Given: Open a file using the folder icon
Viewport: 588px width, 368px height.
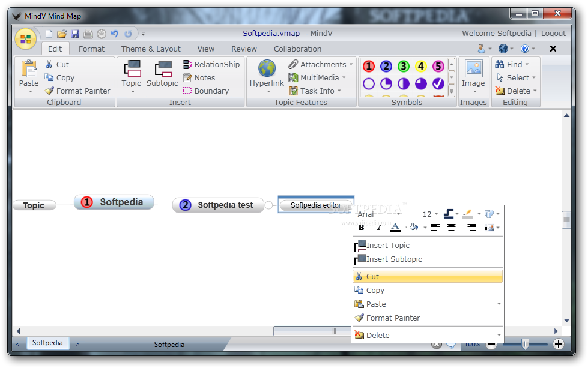Looking at the screenshot, I should coord(62,34).
